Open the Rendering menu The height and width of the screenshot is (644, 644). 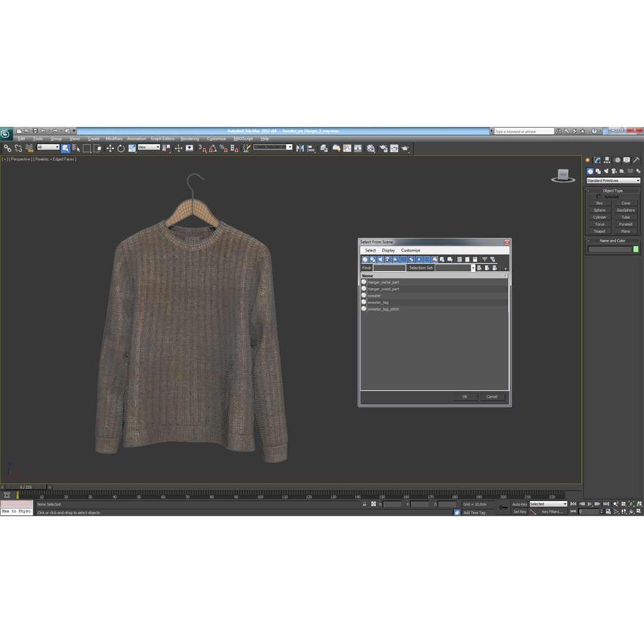(190, 139)
